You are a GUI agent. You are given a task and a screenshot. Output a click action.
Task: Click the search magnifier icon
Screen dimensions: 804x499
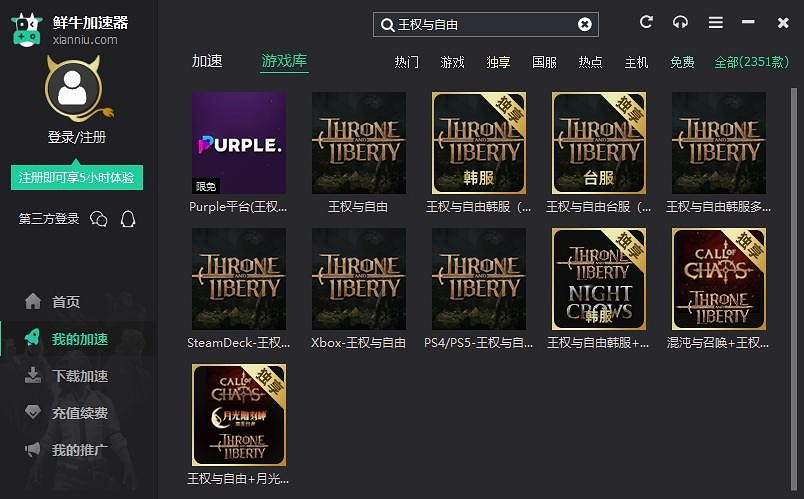[387, 24]
